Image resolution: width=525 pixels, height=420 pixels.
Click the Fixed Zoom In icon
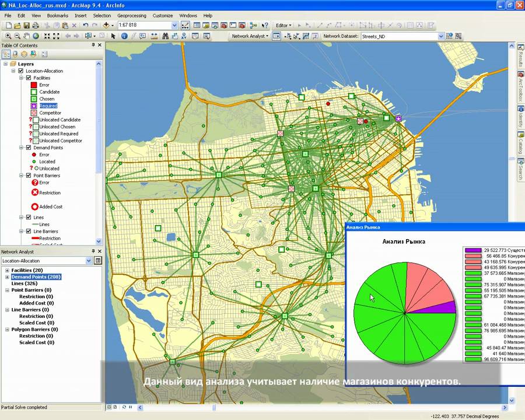tap(47, 36)
